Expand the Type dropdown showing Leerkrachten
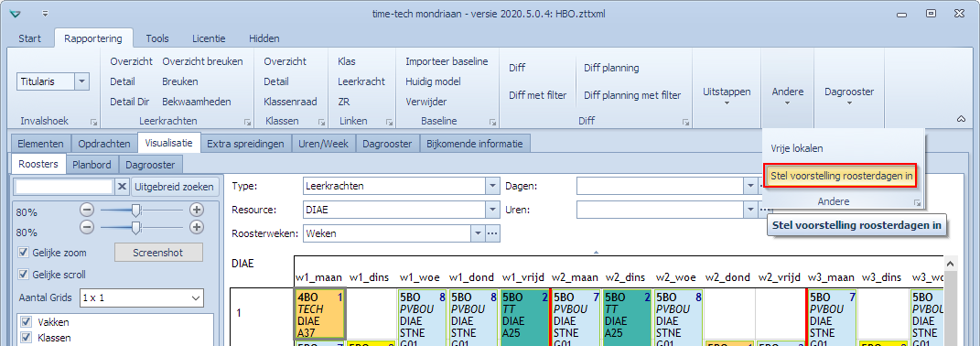980x346 pixels. click(x=493, y=187)
